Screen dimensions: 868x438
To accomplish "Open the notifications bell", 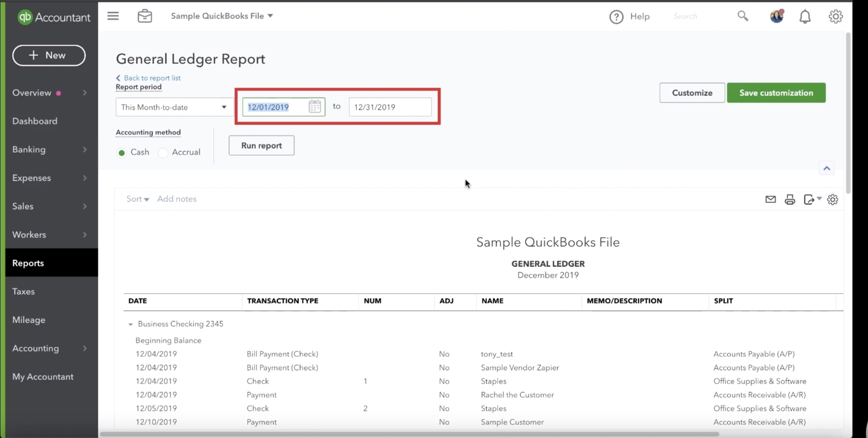I will pos(805,16).
